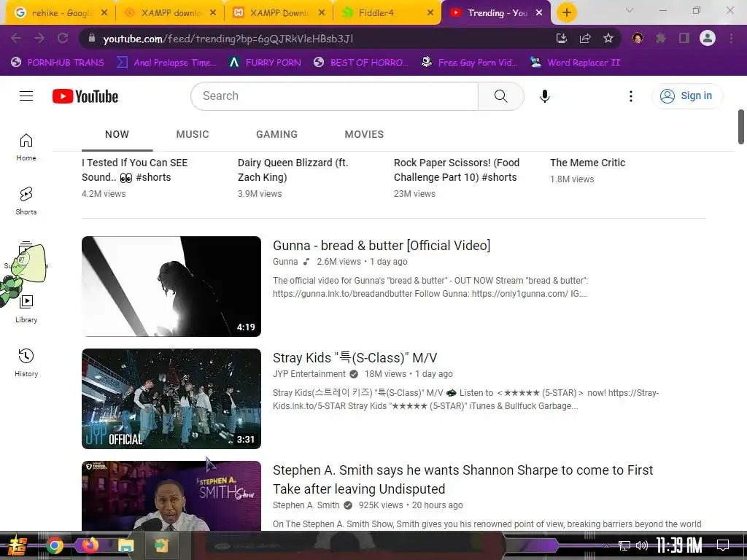Play the Stephen A. Smith thumbnail
Screen dimensions: 747x560
[171, 496]
